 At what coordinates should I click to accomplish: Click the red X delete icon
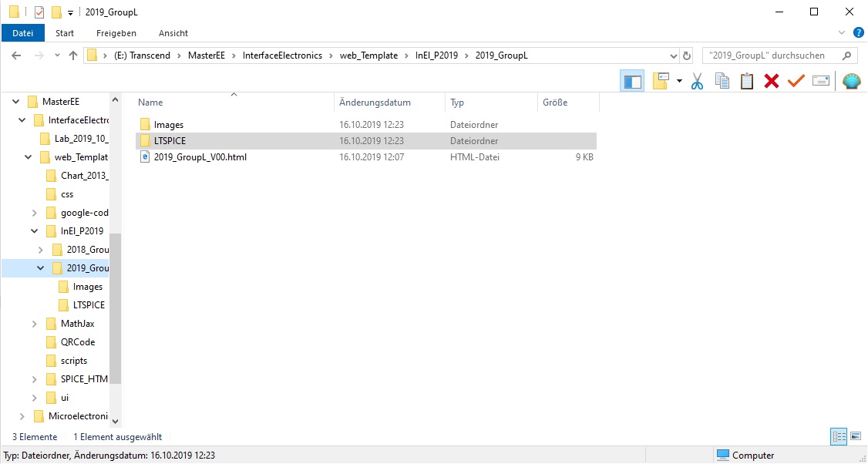point(772,81)
